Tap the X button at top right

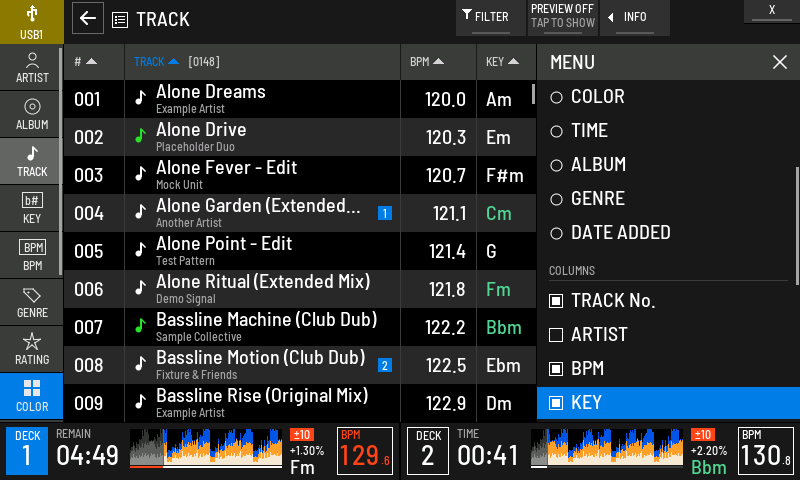click(x=772, y=11)
